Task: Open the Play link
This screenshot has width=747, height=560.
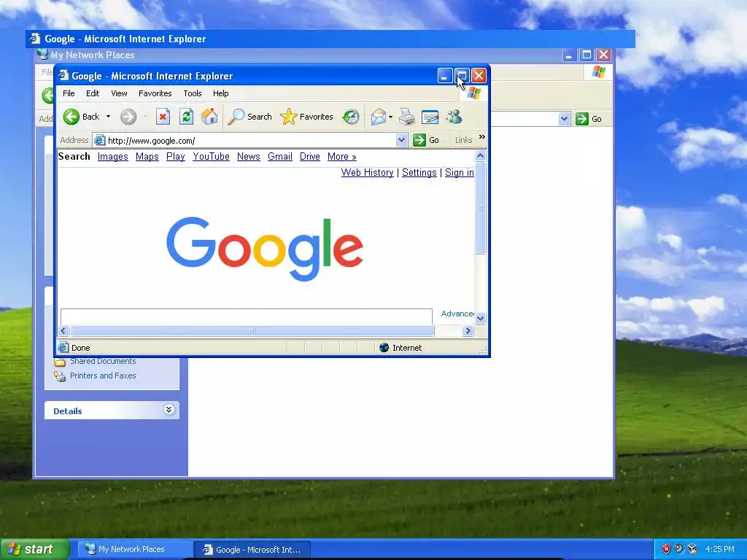Action: pyautogui.click(x=175, y=157)
